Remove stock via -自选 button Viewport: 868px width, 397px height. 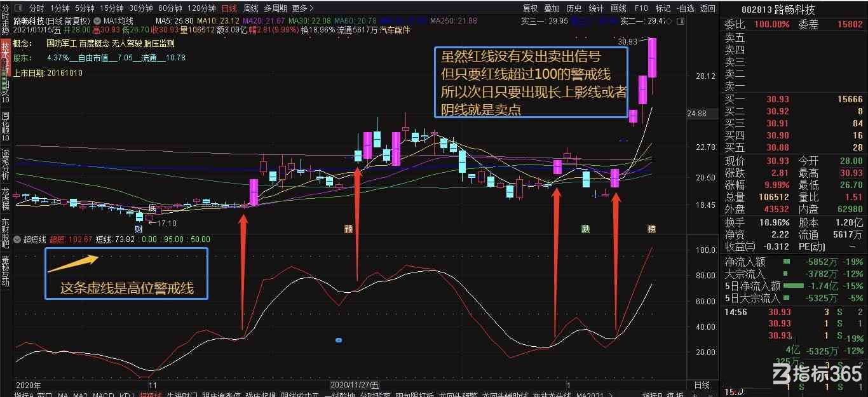685,8
